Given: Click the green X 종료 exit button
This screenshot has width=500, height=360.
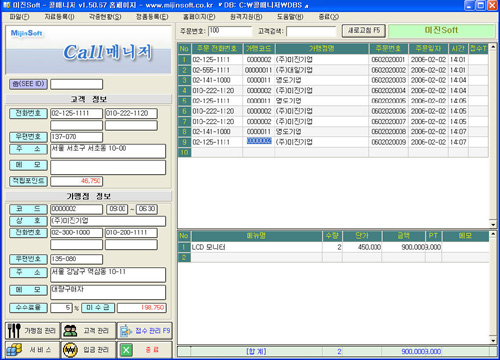Looking at the screenshot, I should (145, 350).
